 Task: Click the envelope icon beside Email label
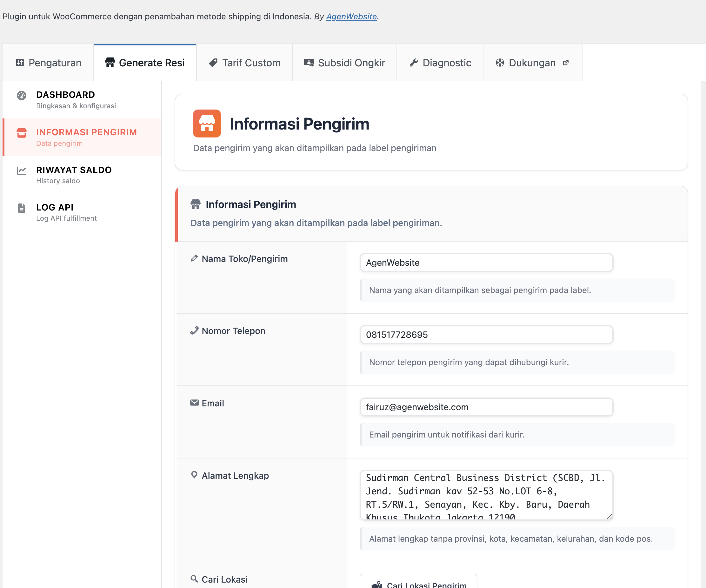click(194, 402)
